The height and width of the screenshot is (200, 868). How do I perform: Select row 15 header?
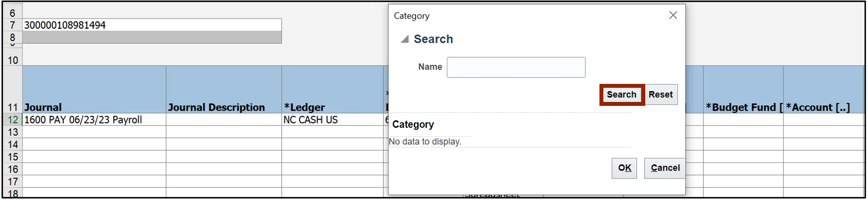(13, 157)
